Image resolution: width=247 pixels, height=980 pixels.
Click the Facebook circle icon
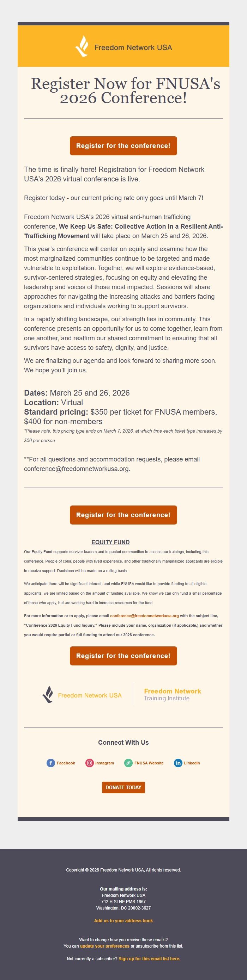51,763
